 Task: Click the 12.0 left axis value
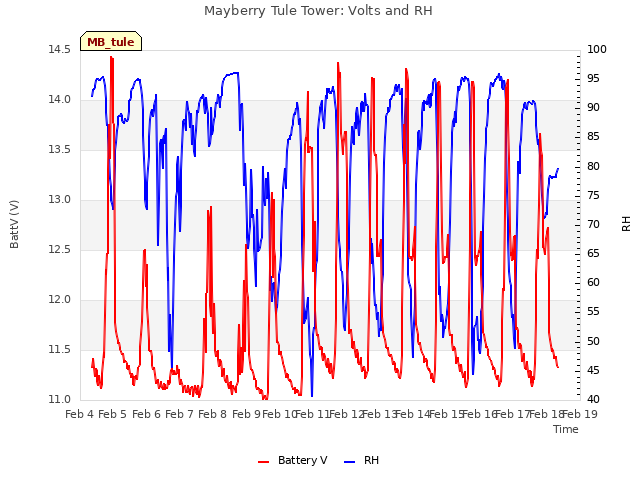(x=59, y=300)
